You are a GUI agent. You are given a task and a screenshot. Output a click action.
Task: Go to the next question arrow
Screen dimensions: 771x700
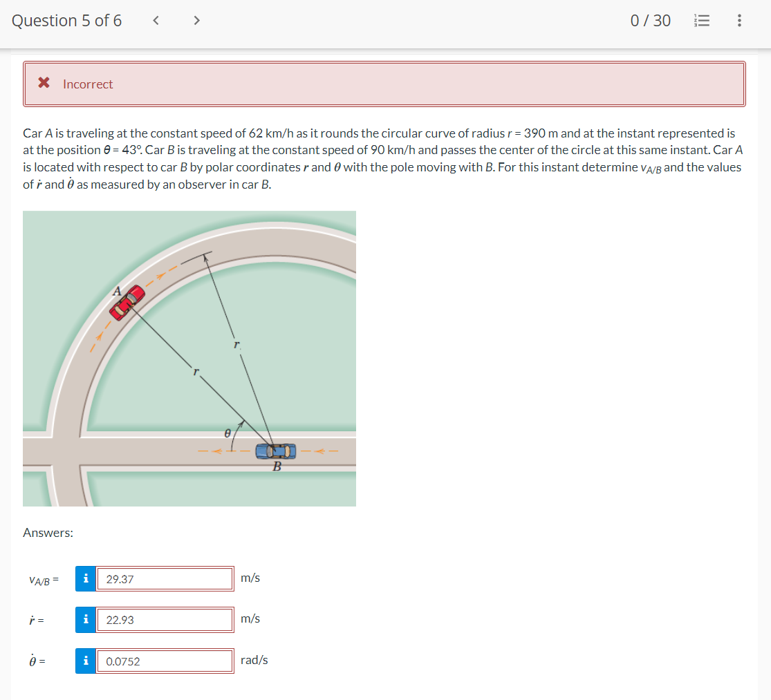coord(196,20)
